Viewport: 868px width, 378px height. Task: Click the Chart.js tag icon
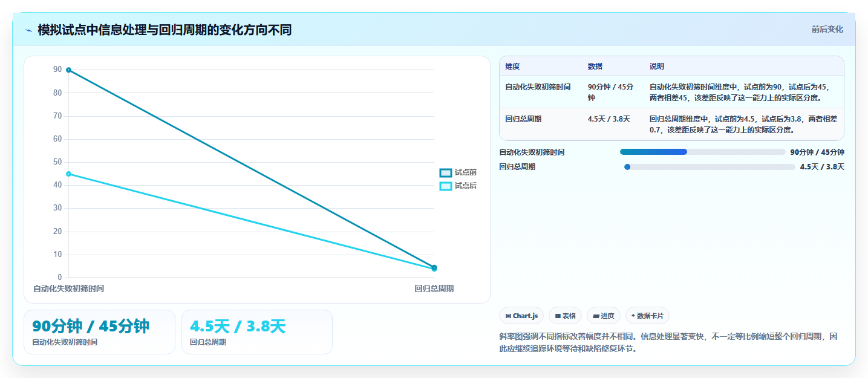(x=508, y=316)
